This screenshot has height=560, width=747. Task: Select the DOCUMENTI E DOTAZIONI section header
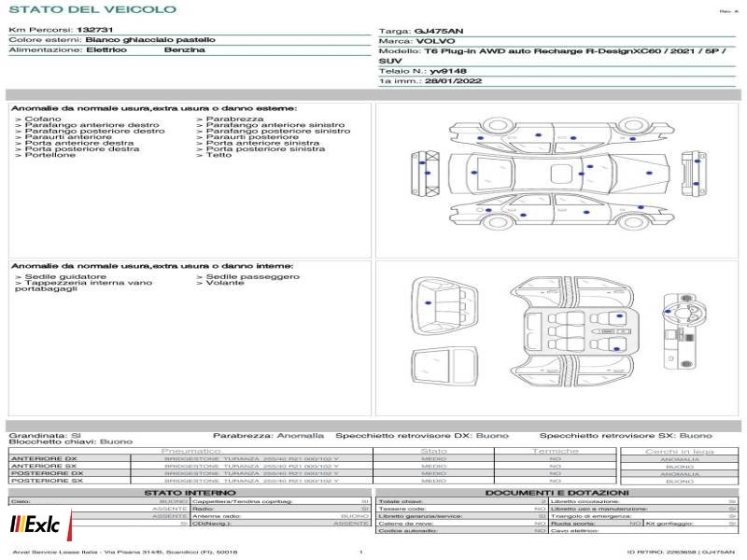pyautogui.click(x=557, y=493)
